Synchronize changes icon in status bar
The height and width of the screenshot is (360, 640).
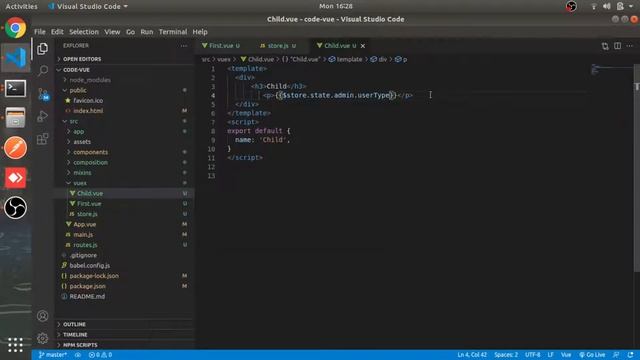point(78,355)
